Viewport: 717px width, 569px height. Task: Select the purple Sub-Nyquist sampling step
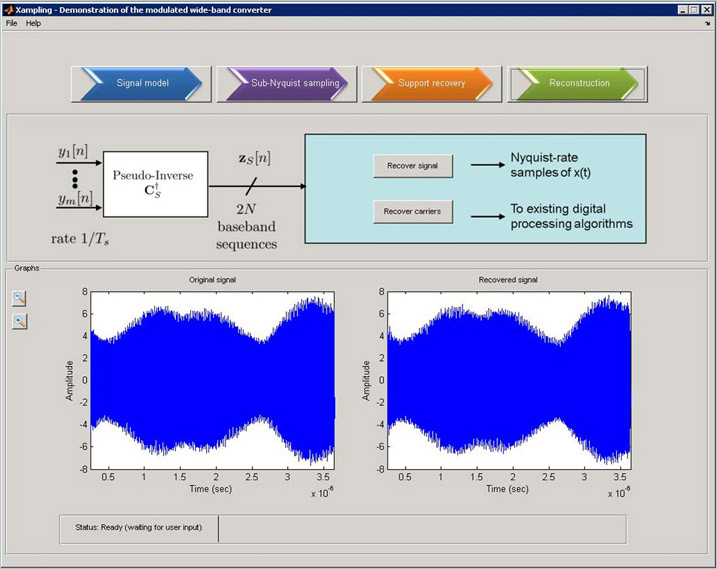[287, 84]
